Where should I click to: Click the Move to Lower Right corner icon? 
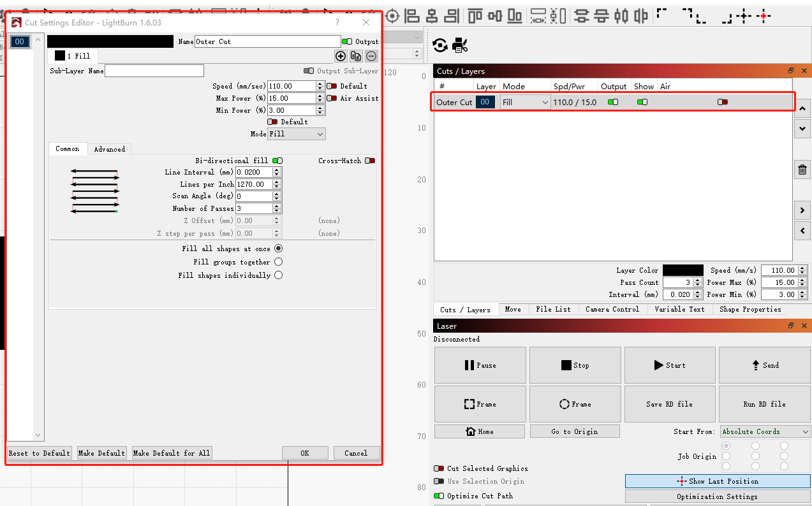point(725,18)
